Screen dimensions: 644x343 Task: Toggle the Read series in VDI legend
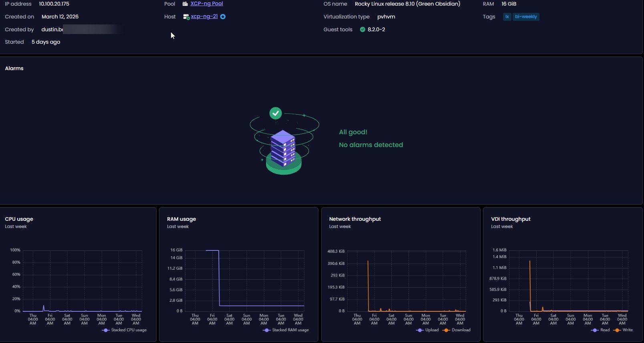[600, 330]
